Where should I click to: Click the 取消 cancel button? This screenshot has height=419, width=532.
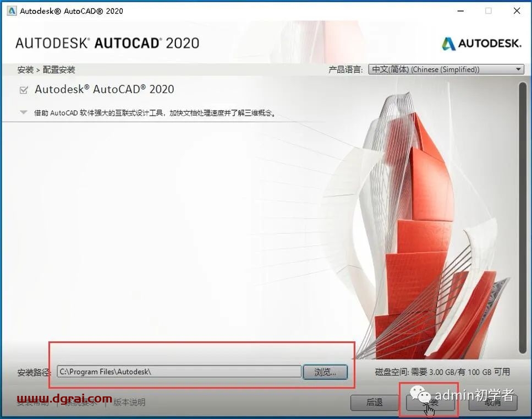[492, 402]
